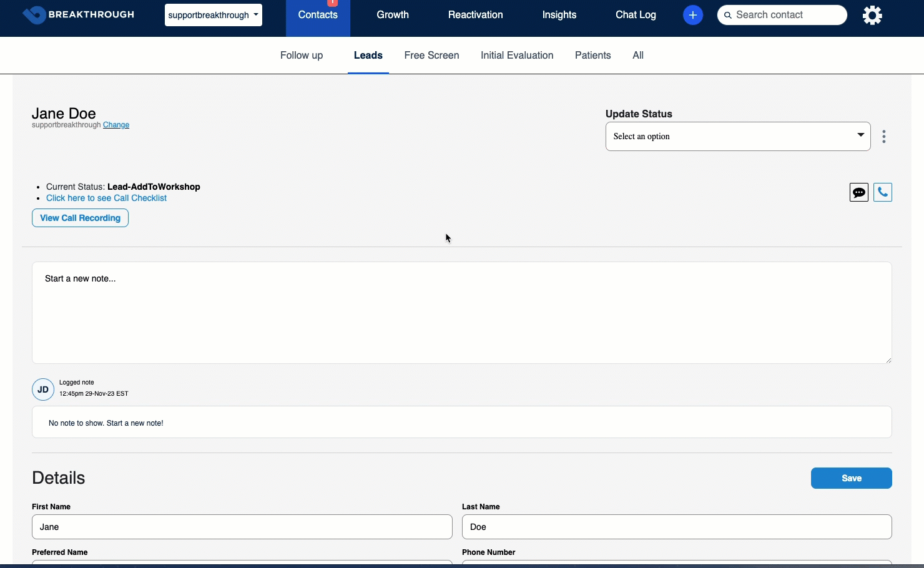Screen dimensions: 924x568
Task: Click the magnifier icon in search box
Action: tap(727, 15)
